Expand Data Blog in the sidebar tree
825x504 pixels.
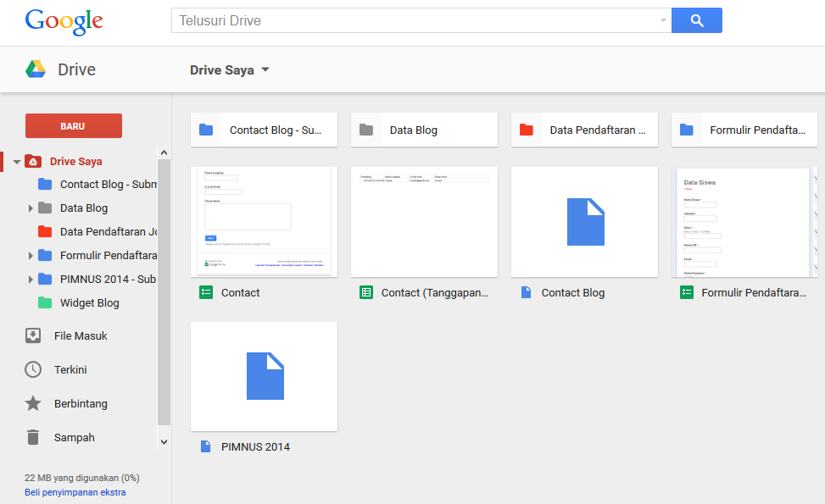point(29,208)
